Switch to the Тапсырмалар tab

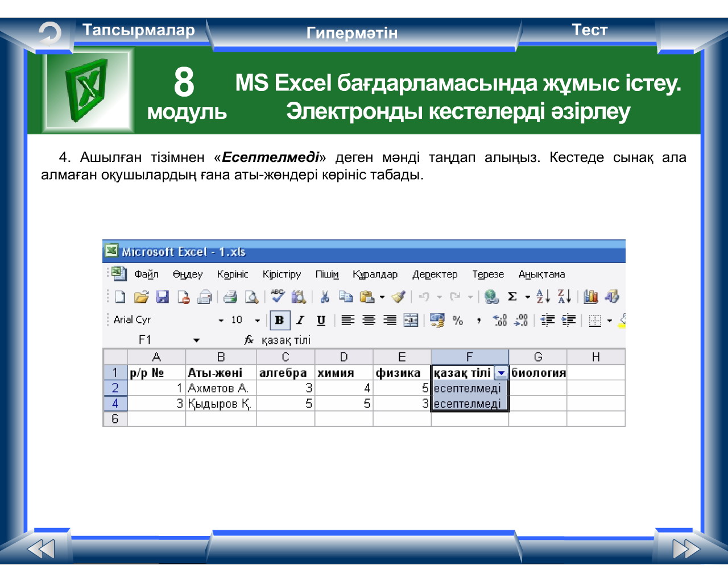(x=139, y=30)
